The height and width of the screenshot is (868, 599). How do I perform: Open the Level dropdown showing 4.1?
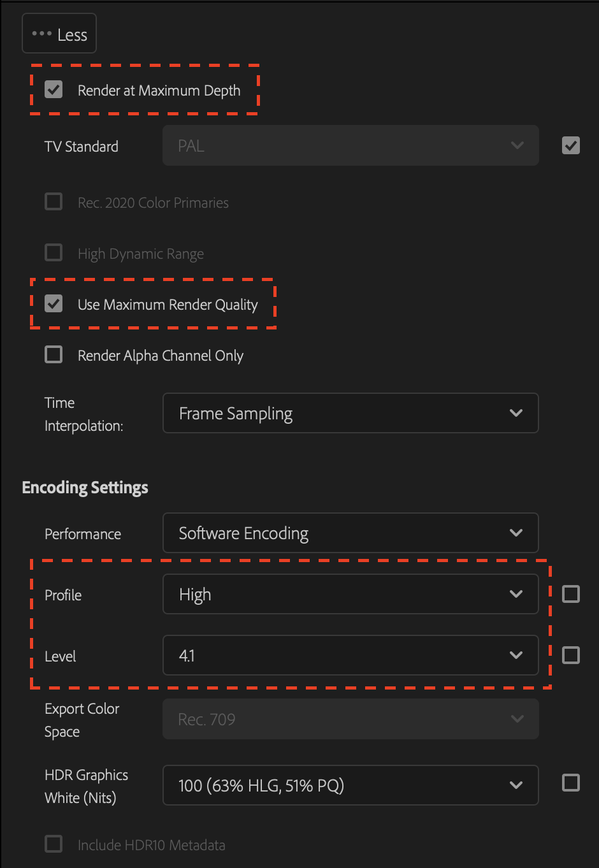tap(350, 655)
